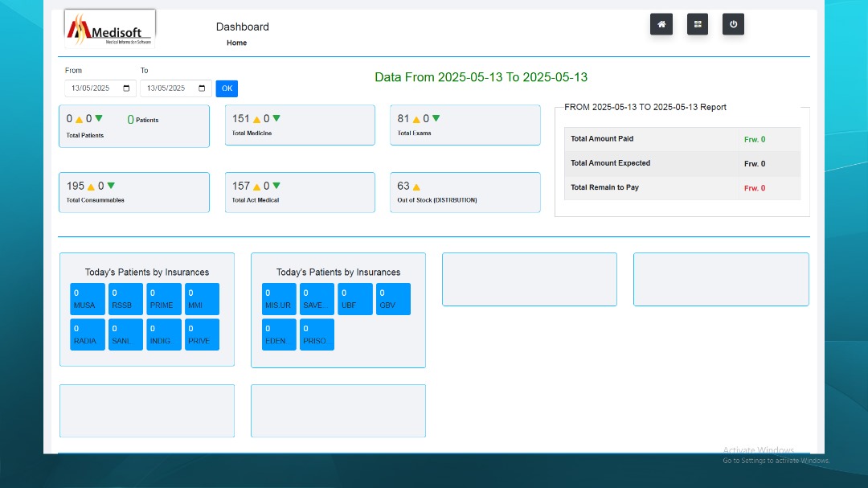Open the To date calendar picker

click(203, 88)
